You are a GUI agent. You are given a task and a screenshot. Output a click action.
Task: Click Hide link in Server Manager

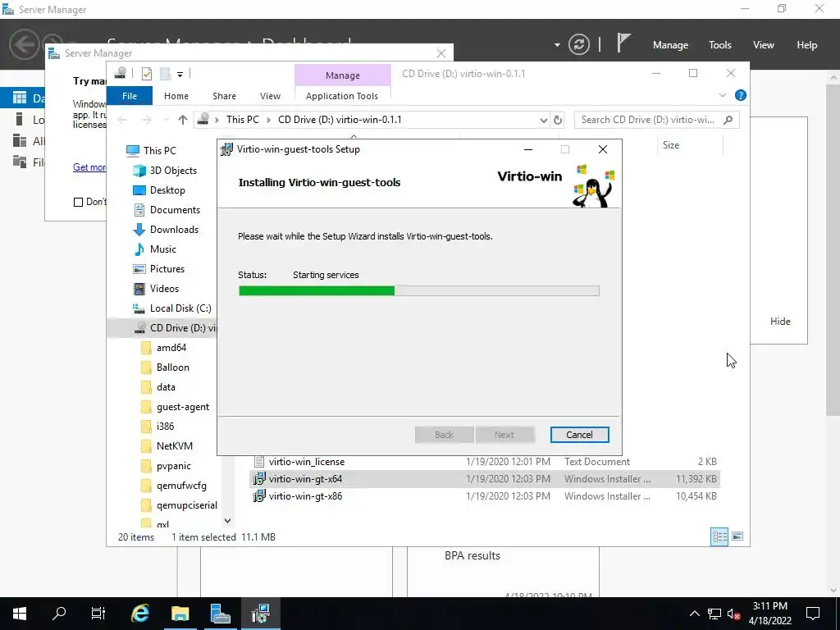point(780,322)
